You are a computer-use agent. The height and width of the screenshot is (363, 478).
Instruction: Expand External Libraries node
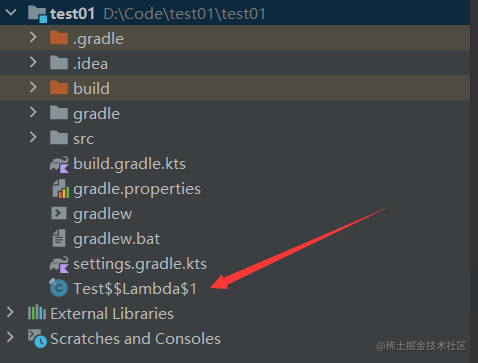(10, 312)
